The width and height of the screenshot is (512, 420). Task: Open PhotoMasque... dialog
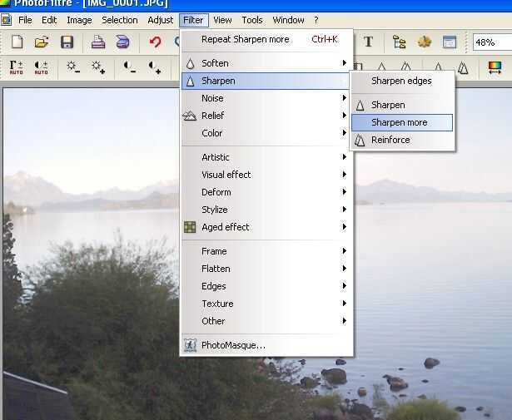pyautogui.click(x=266, y=345)
